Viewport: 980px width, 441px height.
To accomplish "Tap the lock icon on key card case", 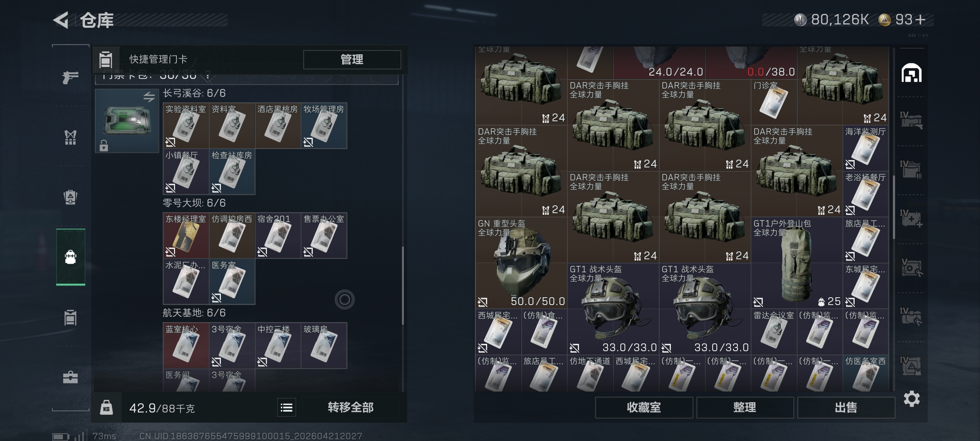I will coord(104,145).
